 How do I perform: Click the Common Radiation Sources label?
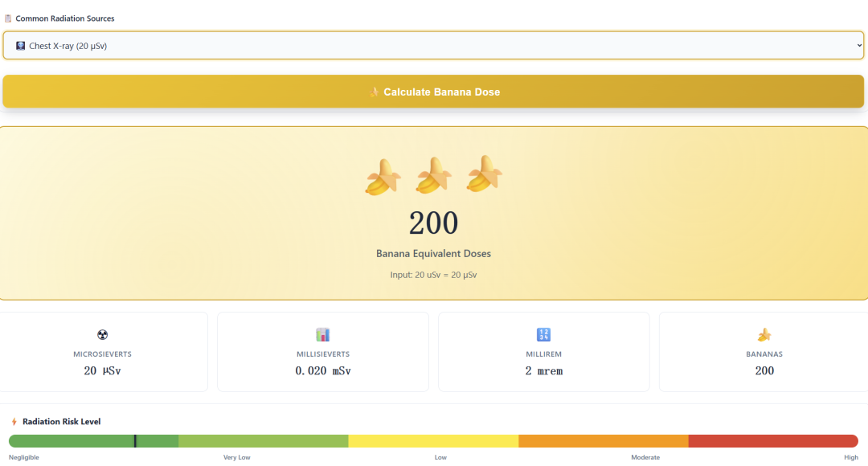(x=65, y=18)
